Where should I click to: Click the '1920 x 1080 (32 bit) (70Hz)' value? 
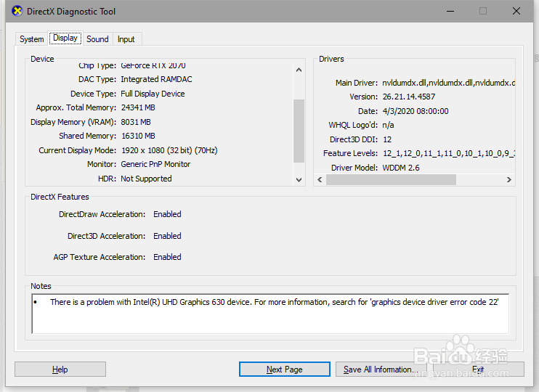coord(169,150)
